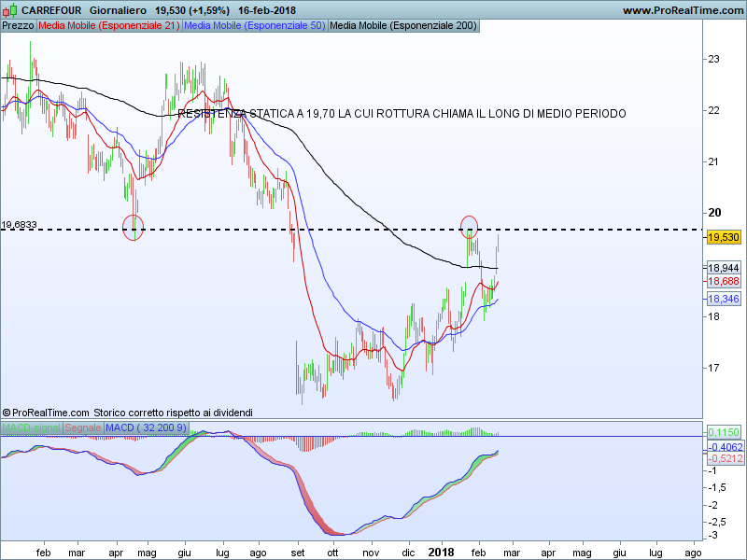This screenshot has height=560, width=747.
Task: Select the Prezzo tab
Action: coord(18,25)
